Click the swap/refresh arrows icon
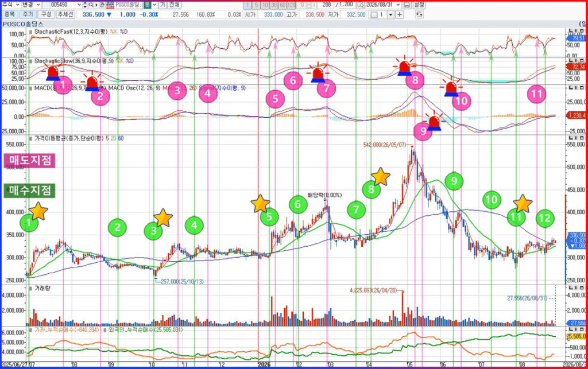This screenshot has height=369, width=588. click(x=419, y=14)
